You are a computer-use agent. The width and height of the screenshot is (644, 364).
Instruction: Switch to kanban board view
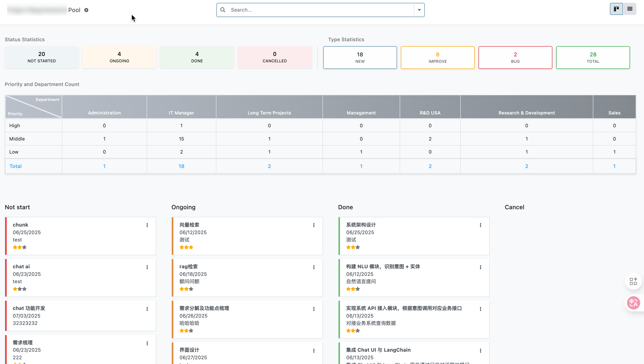(616, 9)
